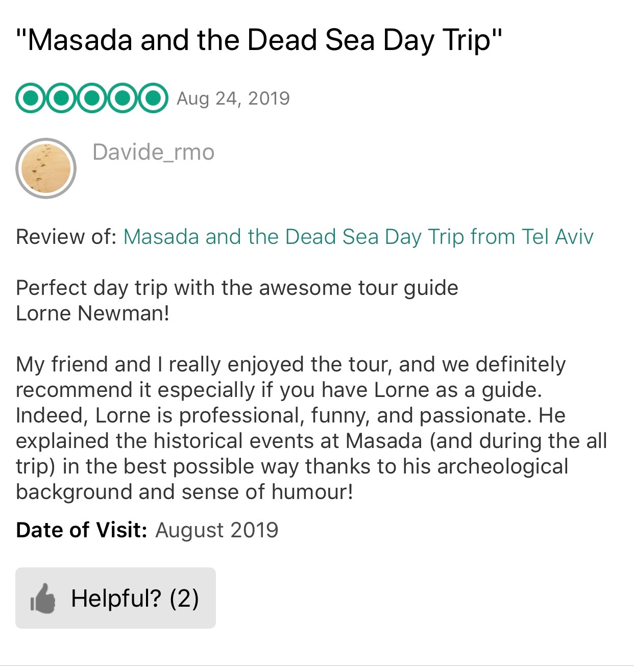
Task: Click the word "humour!" ending the review
Action: (312, 492)
